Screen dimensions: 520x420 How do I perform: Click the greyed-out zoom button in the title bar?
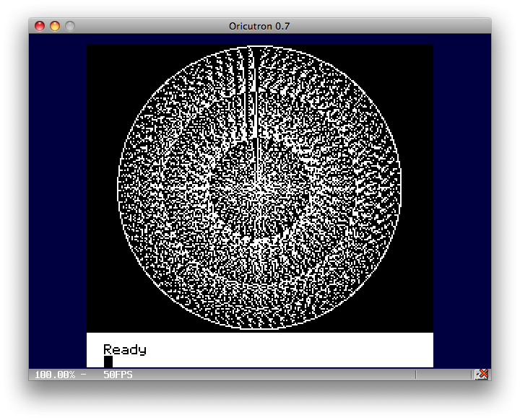coord(70,26)
